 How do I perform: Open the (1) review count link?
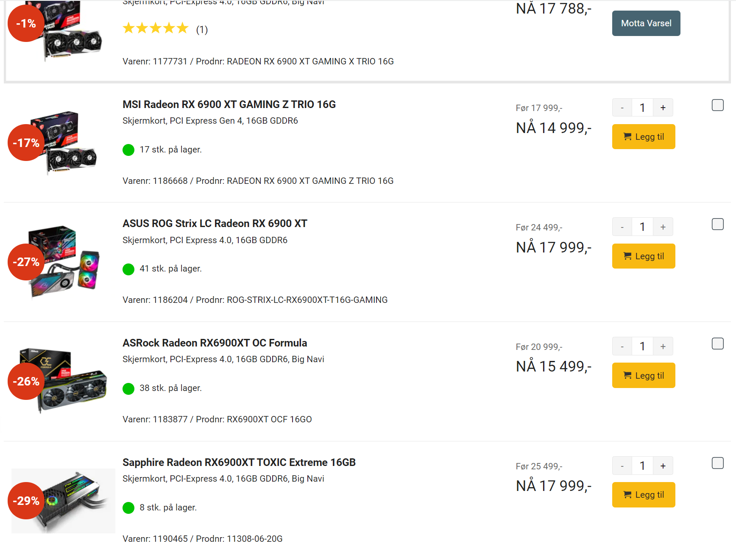(x=202, y=30)
